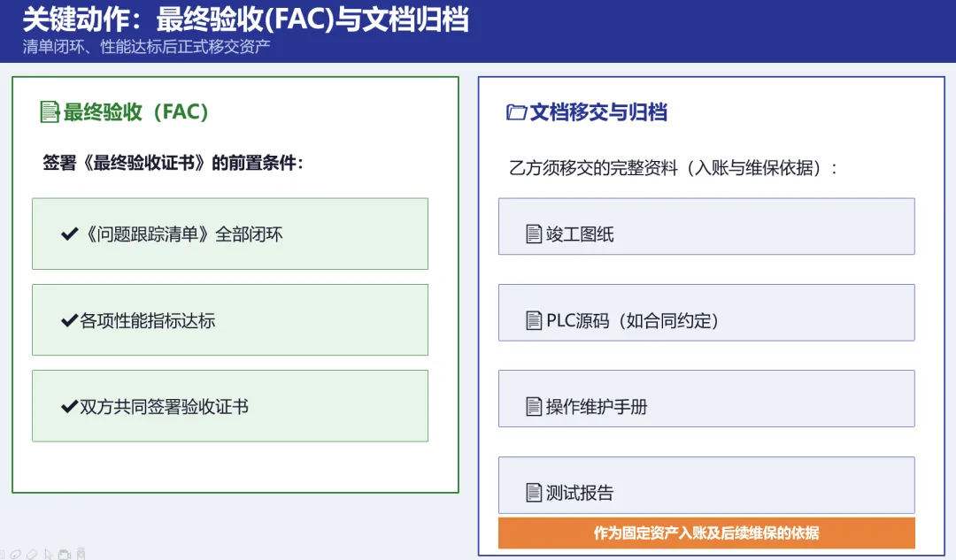
Task: Select the eraser tool in slideshow toolbar
Action: coord(32,555)
